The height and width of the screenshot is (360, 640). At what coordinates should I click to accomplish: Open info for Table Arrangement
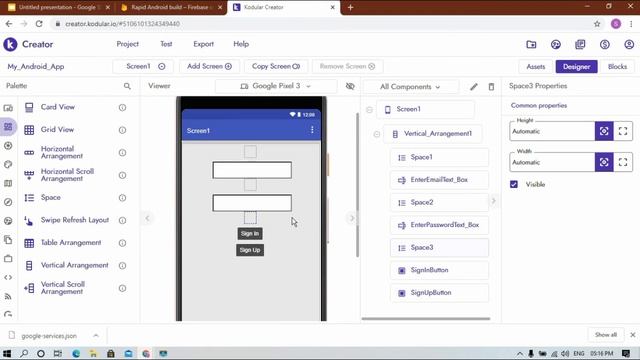pos(122,243)
